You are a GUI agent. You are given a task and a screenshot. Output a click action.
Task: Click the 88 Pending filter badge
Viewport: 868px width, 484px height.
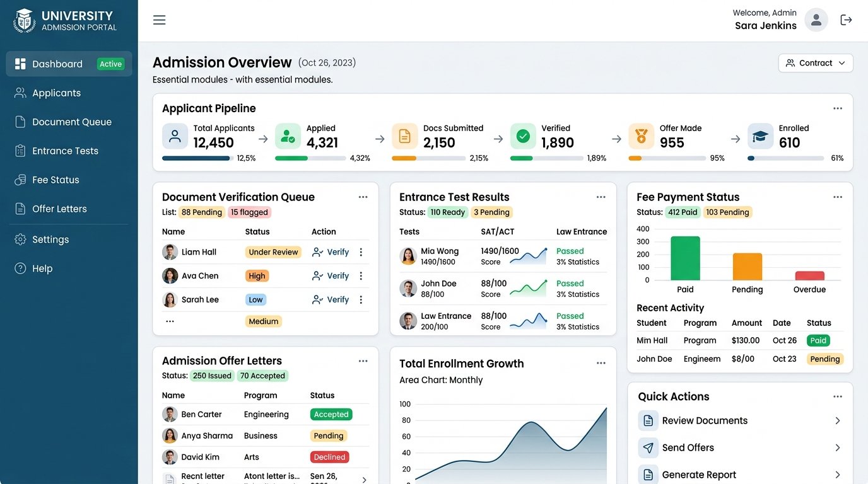click(202, 212)
